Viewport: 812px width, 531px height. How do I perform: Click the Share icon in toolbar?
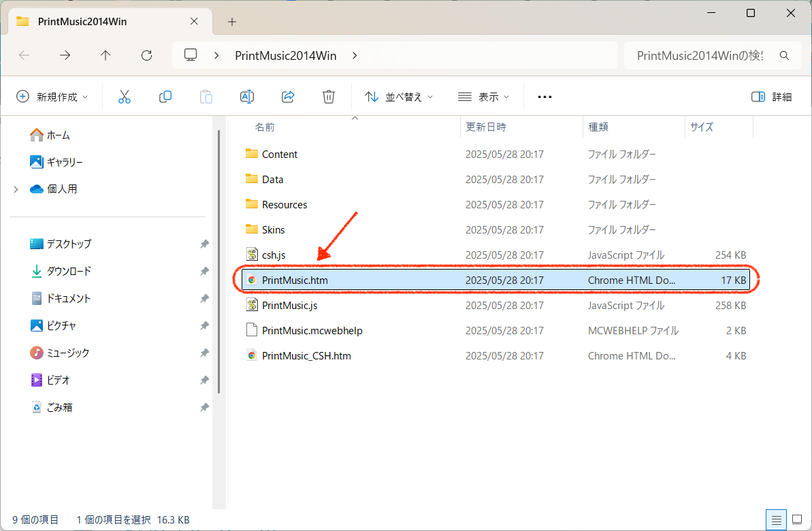[288, 97]
